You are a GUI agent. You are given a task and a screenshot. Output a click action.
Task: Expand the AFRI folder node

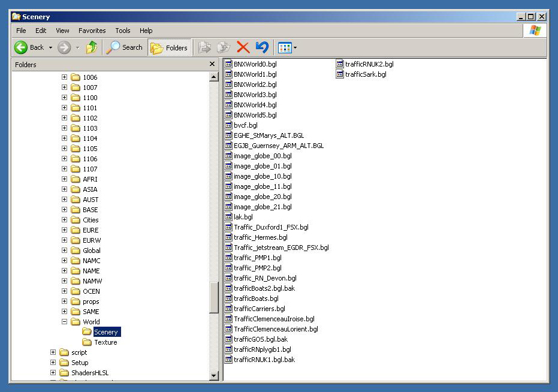click(64, 179)
